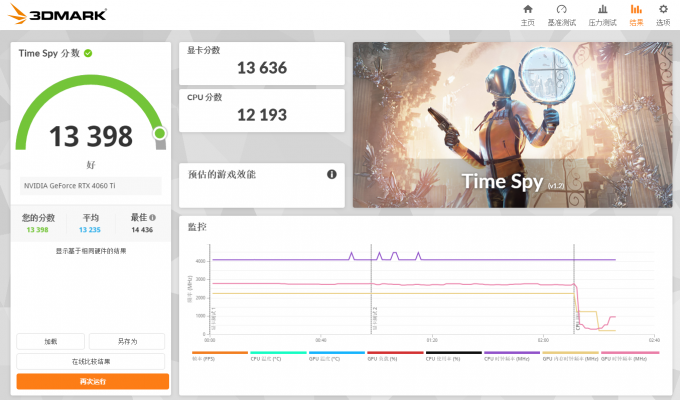Click the 预估的游戏效能 panel title
Viewport: 680px width, 400px height.
point(222,174)
